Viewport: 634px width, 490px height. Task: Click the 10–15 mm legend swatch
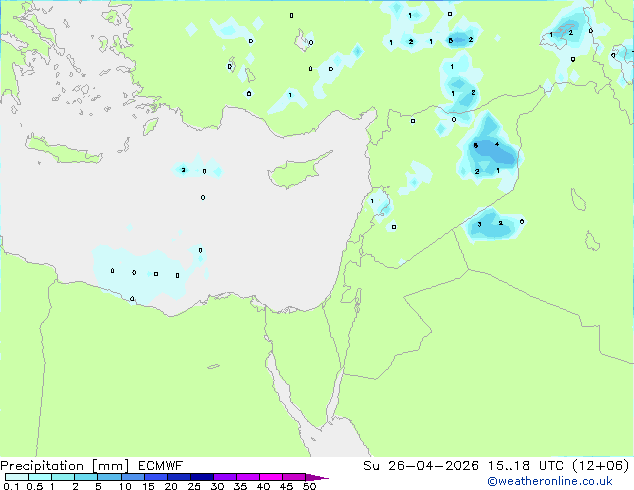132,477
